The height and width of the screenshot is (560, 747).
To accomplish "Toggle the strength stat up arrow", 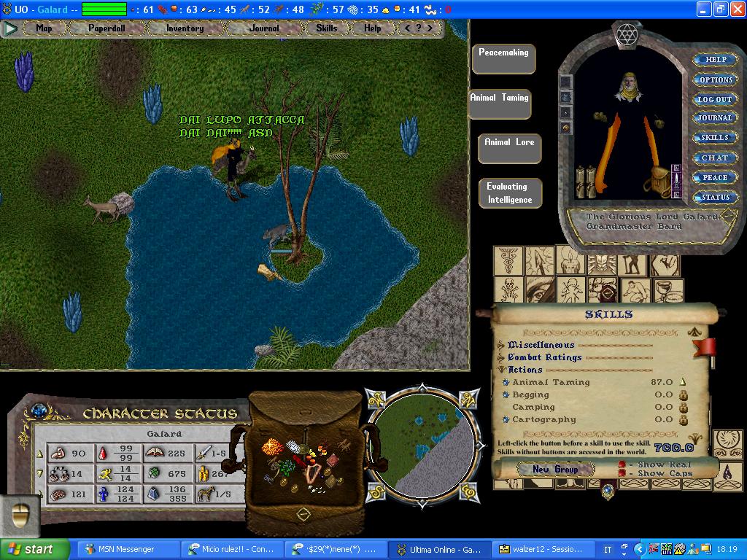I will [40, 454].
